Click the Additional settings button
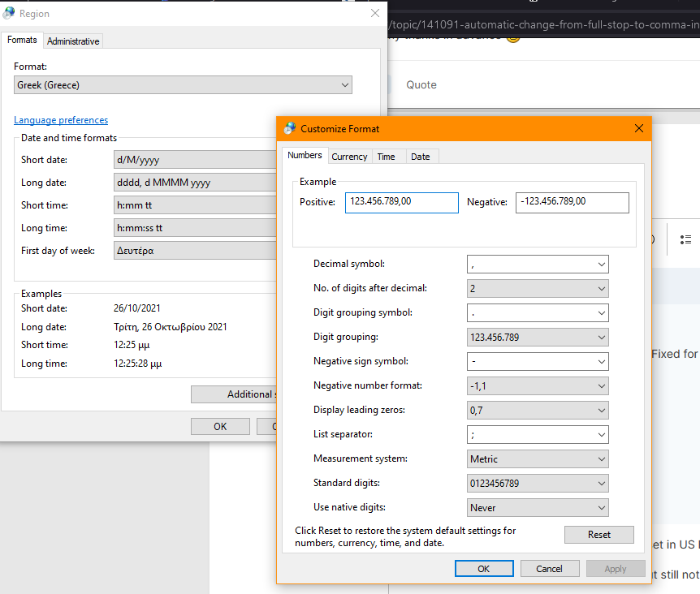This screenshot has height=594, width=700. (234, 394)
